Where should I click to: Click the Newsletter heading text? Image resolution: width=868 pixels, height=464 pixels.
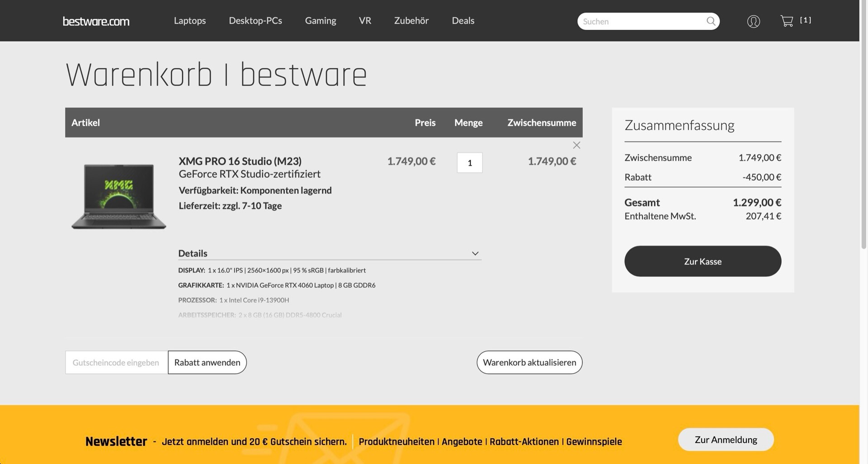116,441
